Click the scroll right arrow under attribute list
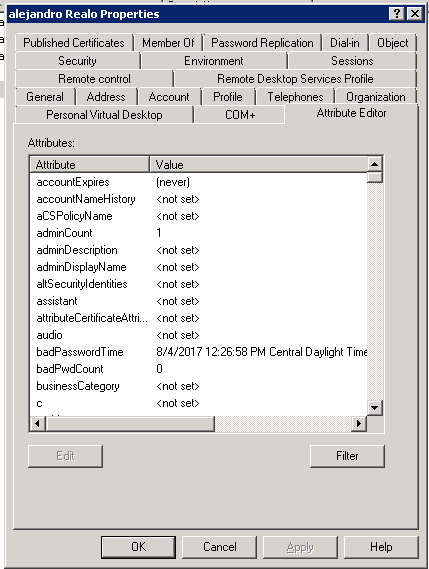Image resolution: width=429 pixels, height=569 pixels. (359, 423)
